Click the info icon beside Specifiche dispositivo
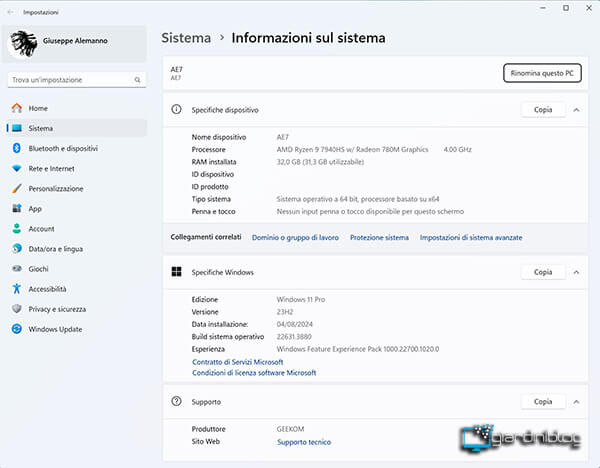The width and height of the screenshot is (600, 468). click(176, 109)
